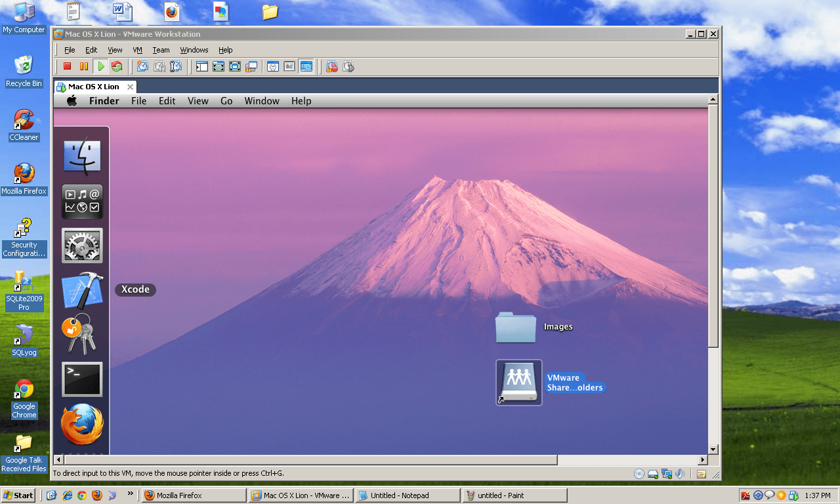Open System Preferences gear in the dock
The width and height of the screenshot is (840, 504).
pyautogui.click(x=82, y=246)
